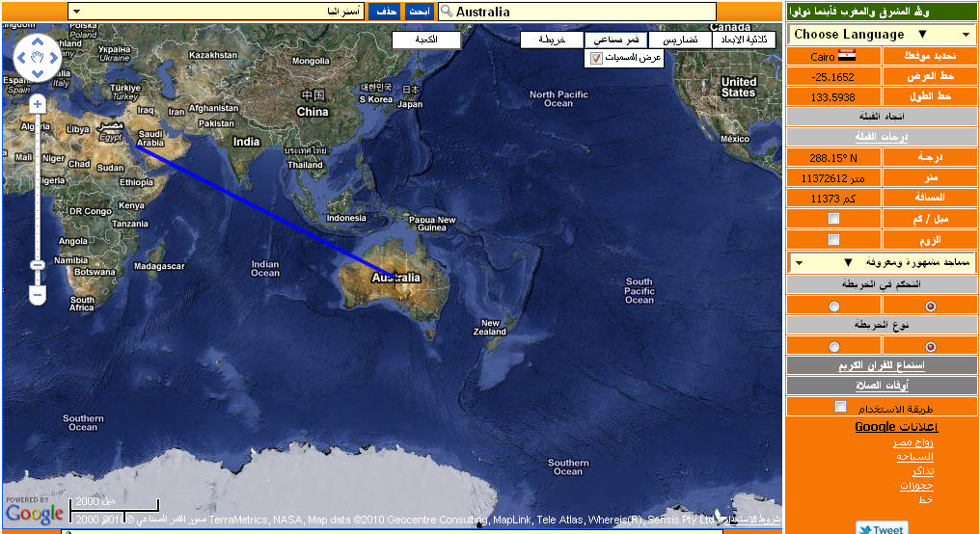980x534 pixels.
Task: Expand the مساجد مشهورة ومعروفة dropdown
Action: click(883, 262)
